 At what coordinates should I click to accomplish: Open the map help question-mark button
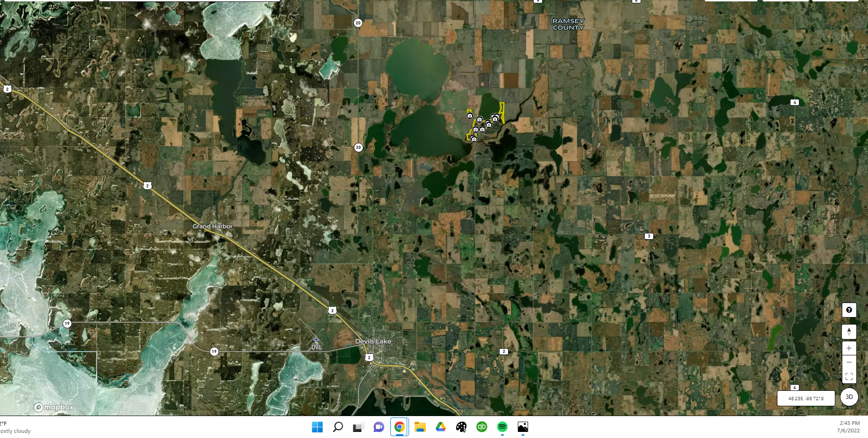tap(849, 310)
